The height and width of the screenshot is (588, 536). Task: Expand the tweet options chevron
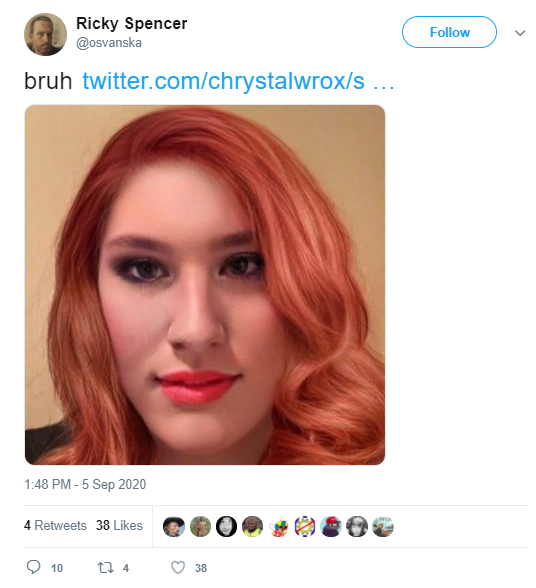click(519, 33)
